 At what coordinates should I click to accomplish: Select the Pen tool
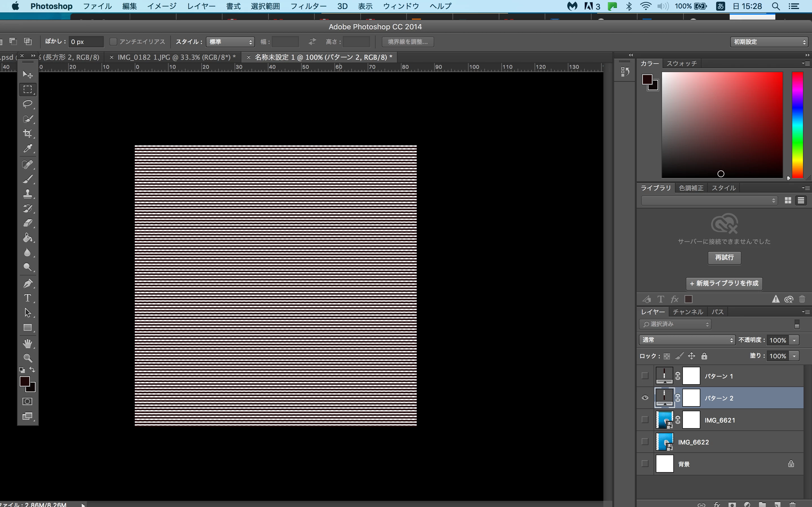click(28, 283)
